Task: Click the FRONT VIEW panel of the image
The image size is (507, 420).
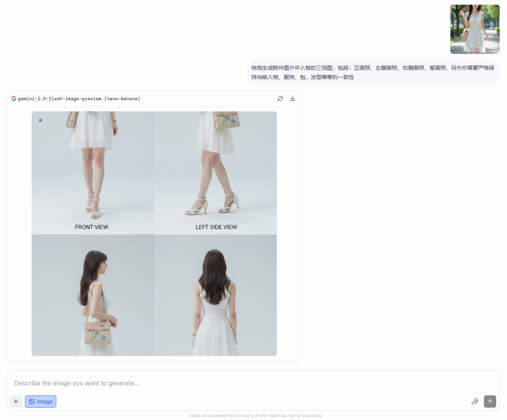Action: [x=92, y=169]
